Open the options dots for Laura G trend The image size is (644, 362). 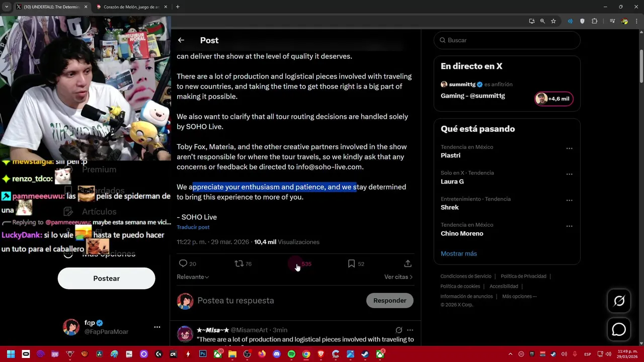tap(570, 174)
